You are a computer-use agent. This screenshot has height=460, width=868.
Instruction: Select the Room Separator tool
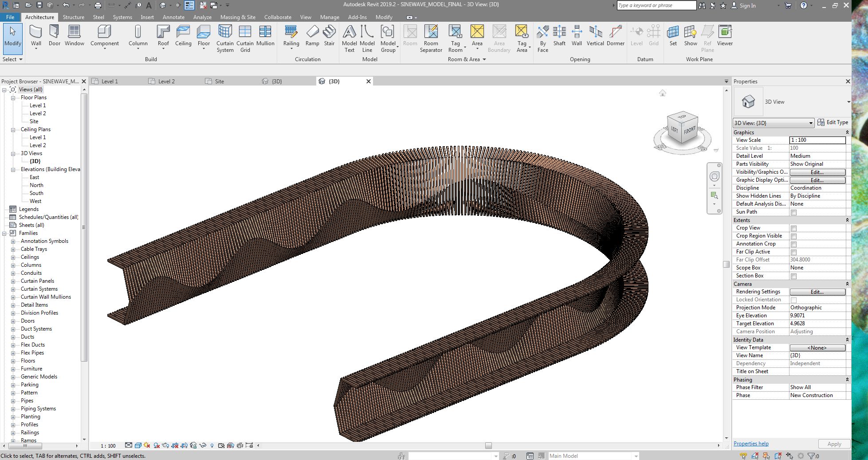[x=431, y=38]
